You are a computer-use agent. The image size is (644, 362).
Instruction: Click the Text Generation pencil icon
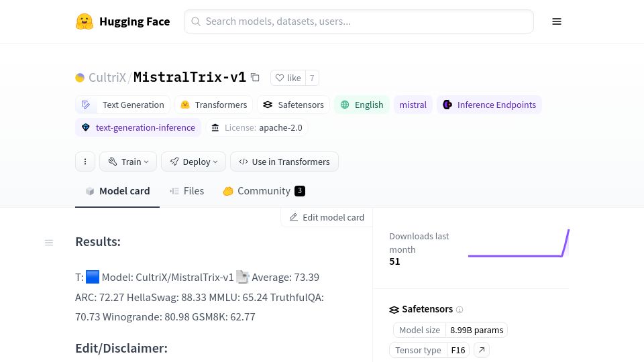[86, 105]
